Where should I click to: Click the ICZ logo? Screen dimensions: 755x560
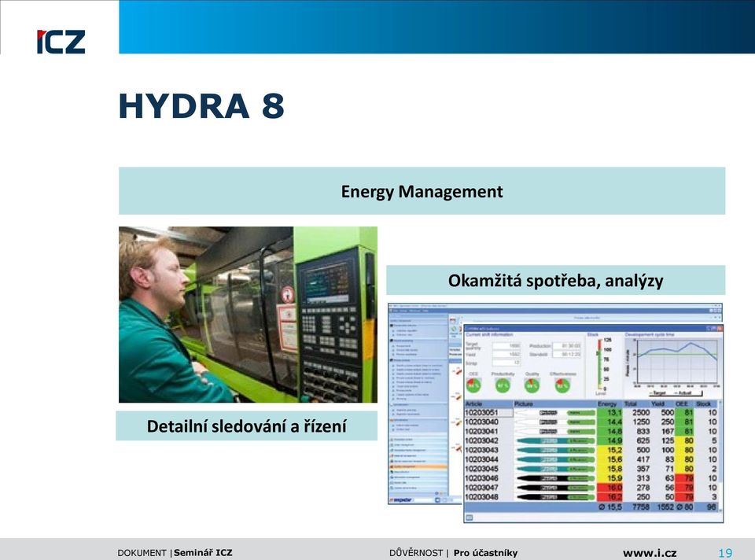(x=61, y=42)
